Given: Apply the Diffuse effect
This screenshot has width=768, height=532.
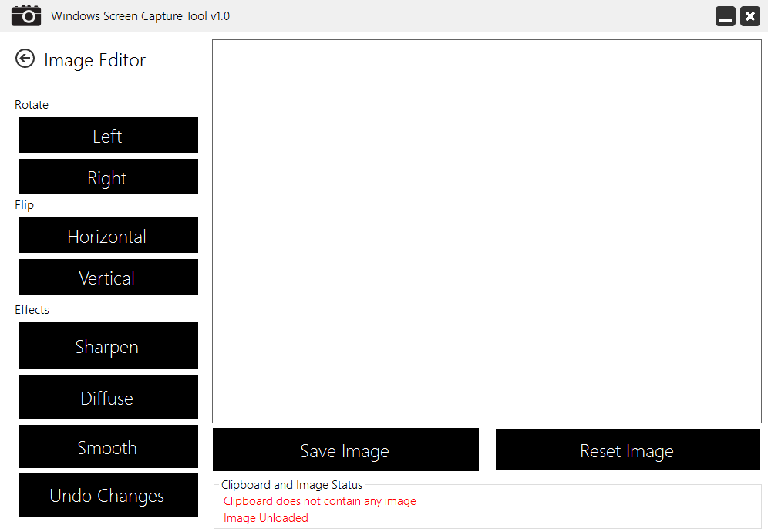Looking at the screenshot, I should (107, 398).
